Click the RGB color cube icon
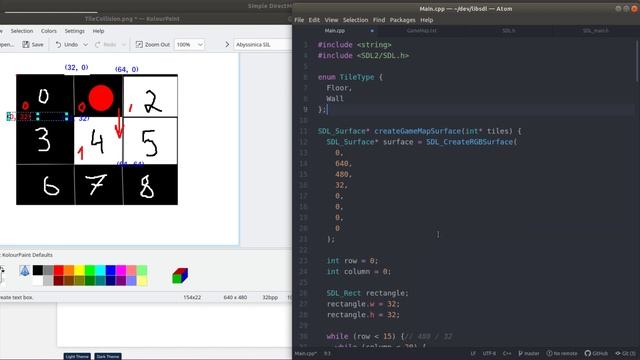The image size is (640, 360). [180, 276]
